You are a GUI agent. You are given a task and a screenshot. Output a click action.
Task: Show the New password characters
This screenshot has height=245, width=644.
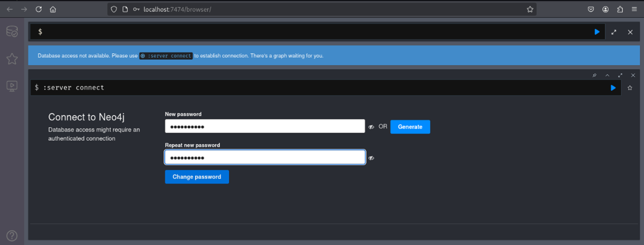pyautogui.click(x=371, y=127)
